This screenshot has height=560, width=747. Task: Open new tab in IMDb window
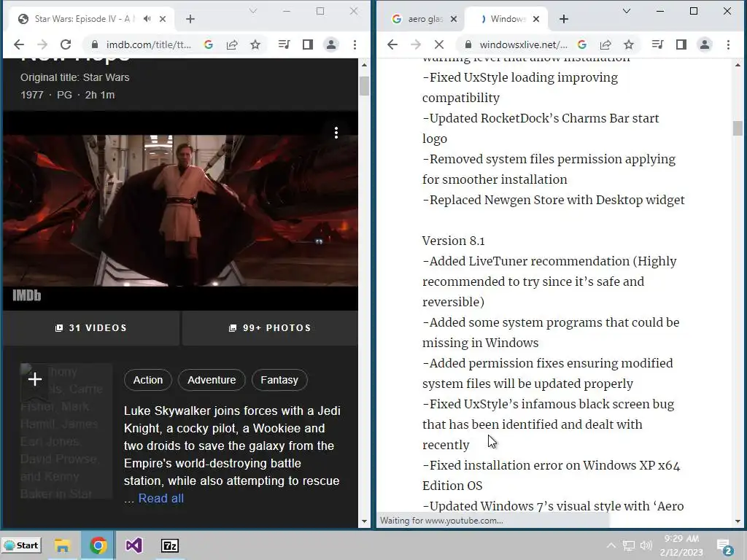pyautogui.click(x=190, y=19)
